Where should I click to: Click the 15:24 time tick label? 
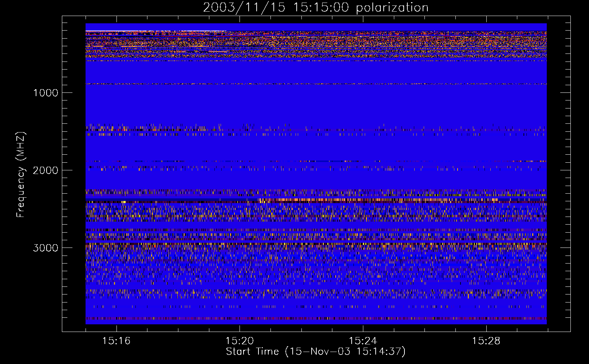(363, 341)
